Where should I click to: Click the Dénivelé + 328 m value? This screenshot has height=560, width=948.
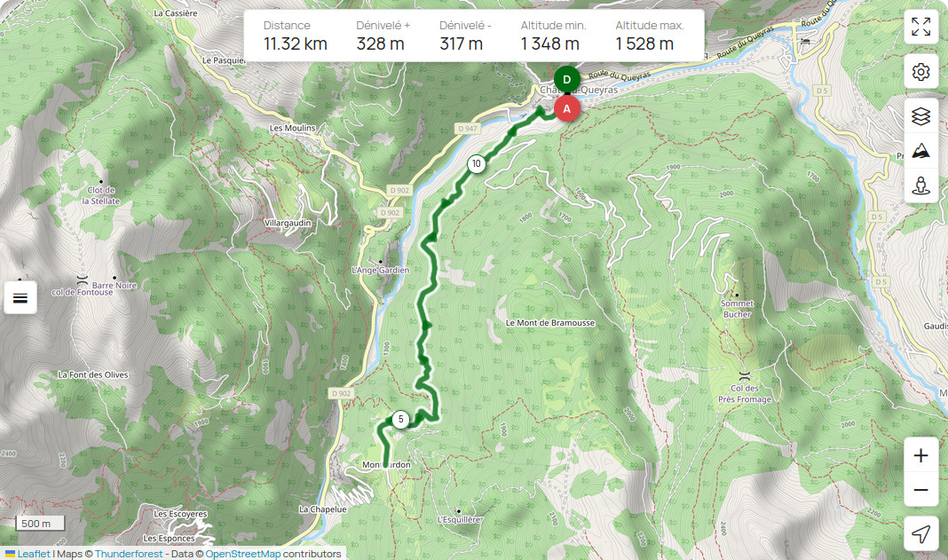pos(380,44)
